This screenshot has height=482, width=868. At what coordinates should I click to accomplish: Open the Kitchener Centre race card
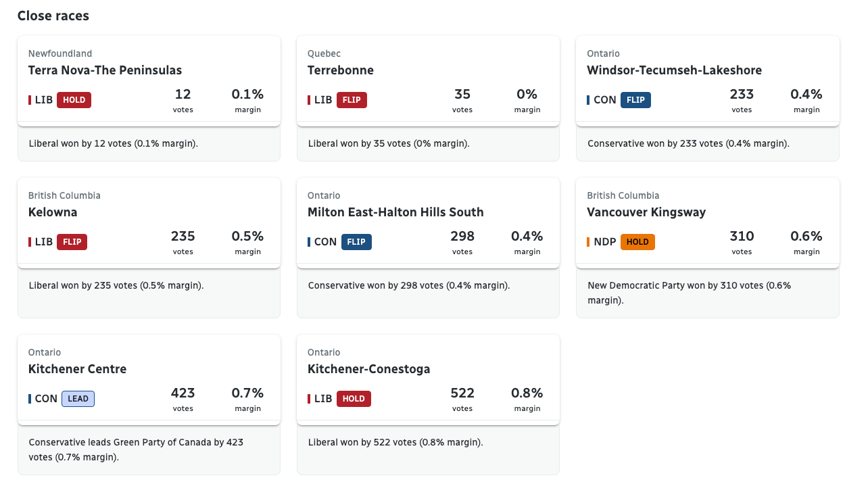pos(77,369)
